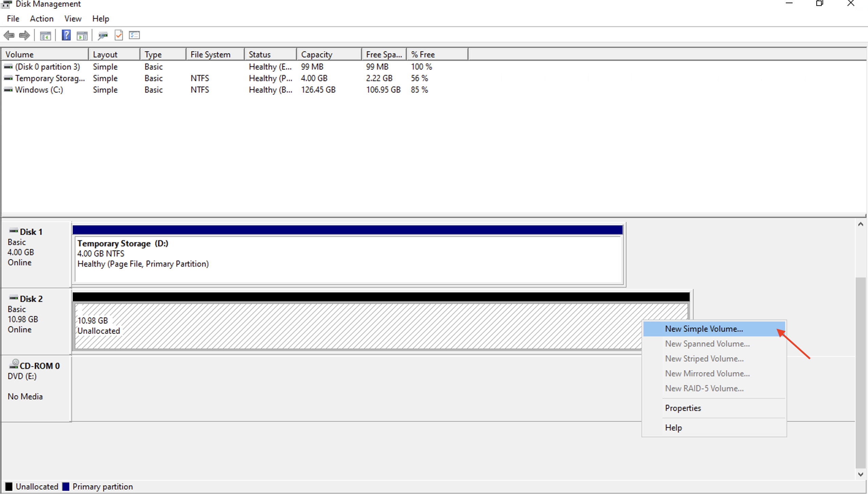Viewport: 868px width, 494px height.
Task: Sort by the Free Space column header
Action: [384, 55]
